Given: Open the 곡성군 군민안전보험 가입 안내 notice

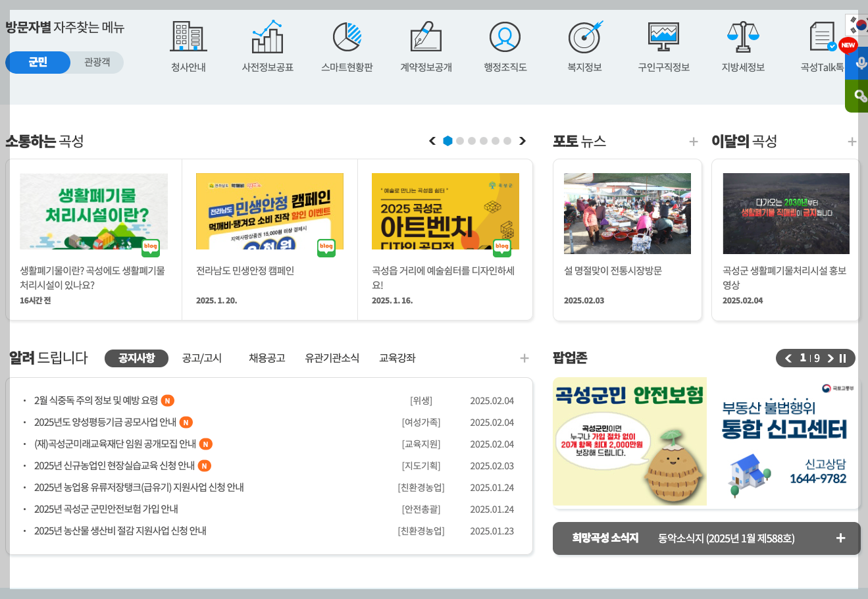Looking at the screenshot, I should [107, 509].
